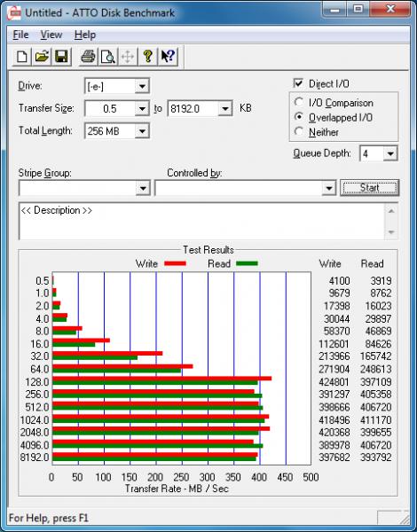The width and height of the screenshot is (417, 532).
Task: Expand the Queue Depth dropdown
Action: 390,153
